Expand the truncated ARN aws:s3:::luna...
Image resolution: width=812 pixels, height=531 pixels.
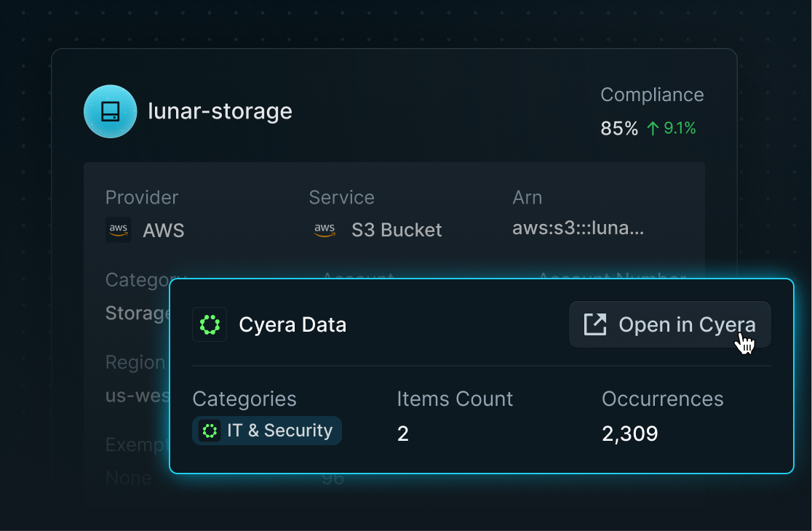click(578, 227)
